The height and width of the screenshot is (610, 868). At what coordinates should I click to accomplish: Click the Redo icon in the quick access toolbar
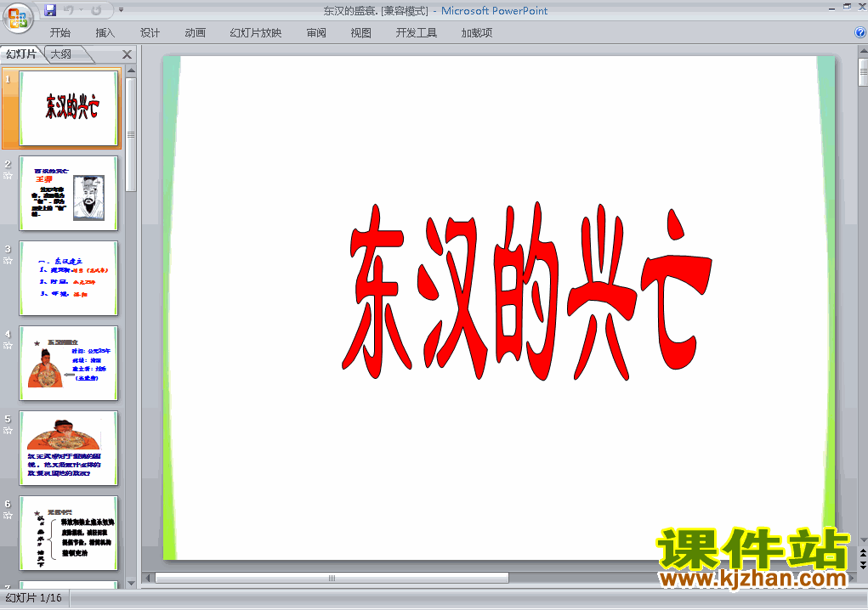[96, 10]
